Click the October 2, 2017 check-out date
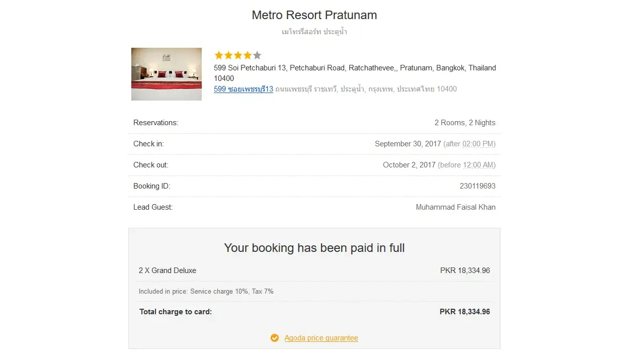This screenshot has height=357, width=644. tap(409, 165)
